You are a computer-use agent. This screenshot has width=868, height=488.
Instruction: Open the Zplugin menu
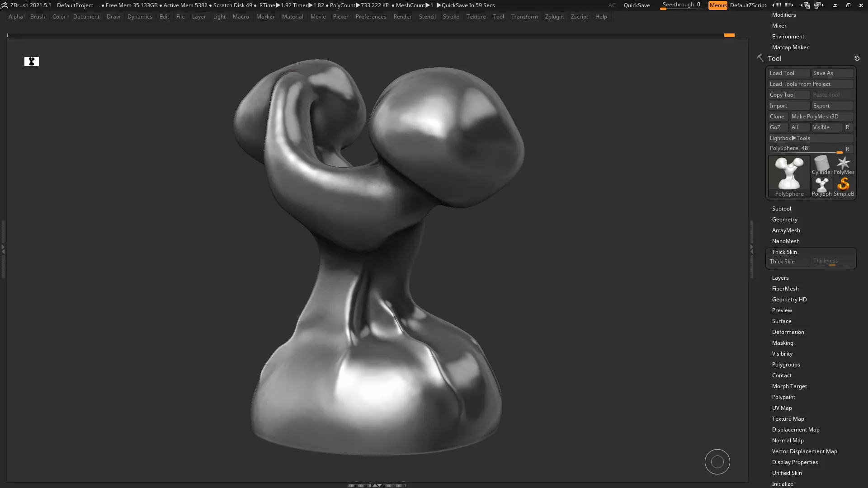click(x=554, y=17)
